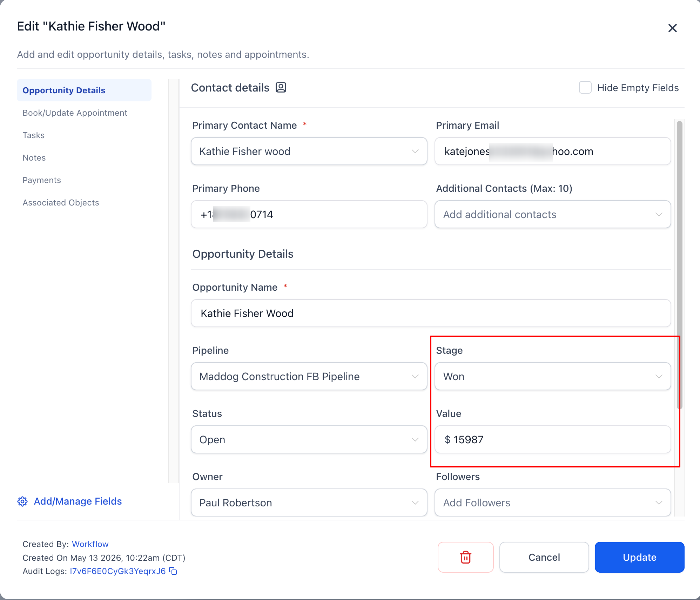Enable the Hide Empty Fields checkbox
The height and width of the screenshot is (600, 700).
point(585,87)
